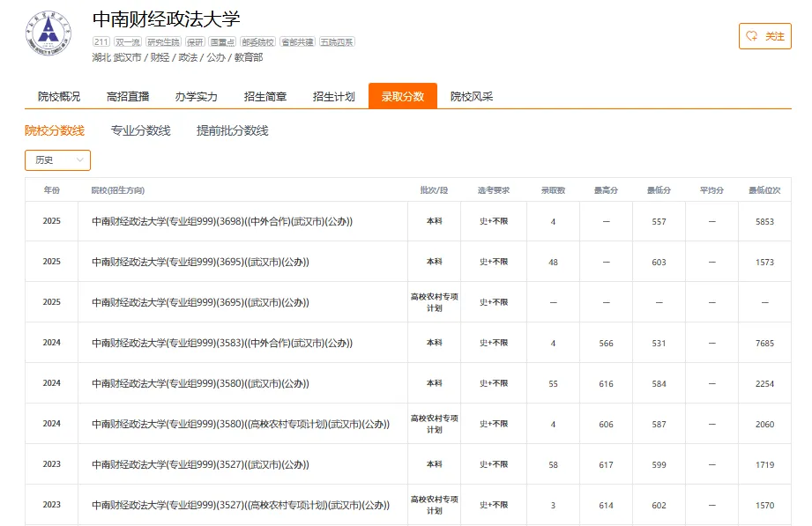This screenshot has height=526, width=812.
Task: Click lowest rank 2254 cell
Action: (x=764, y=383)
